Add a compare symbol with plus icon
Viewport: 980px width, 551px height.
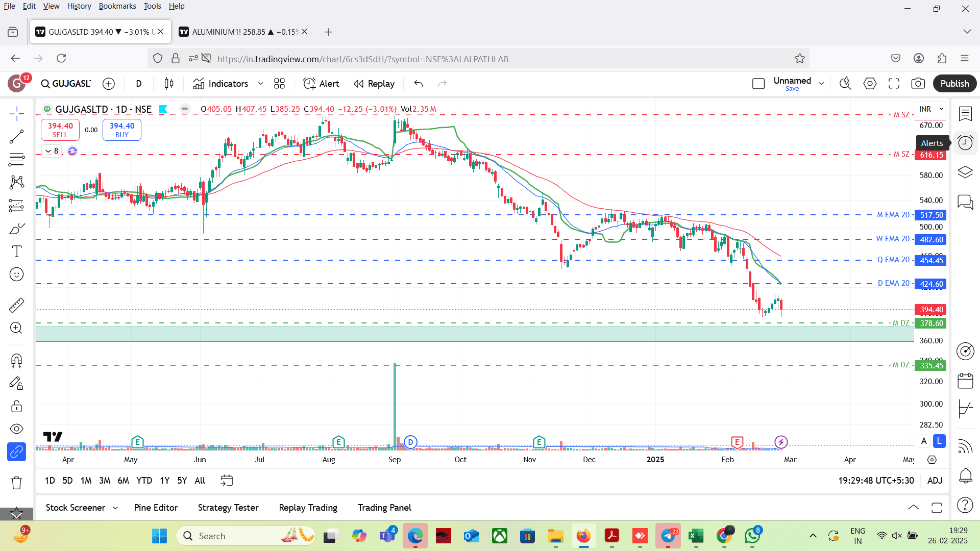click(109, 84)
